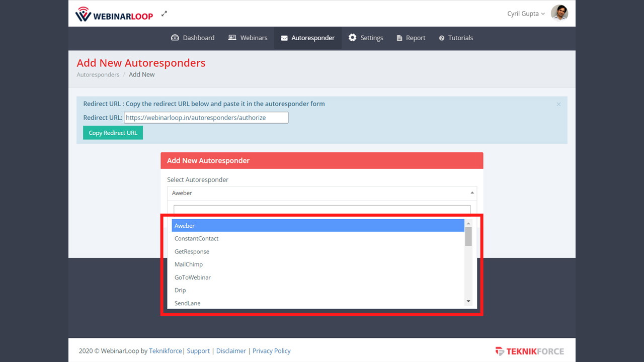The width and height of the screenshot is (644, 362).
Task: Go to Autoresponders breadcrumb link
Action: pos(98,74)
